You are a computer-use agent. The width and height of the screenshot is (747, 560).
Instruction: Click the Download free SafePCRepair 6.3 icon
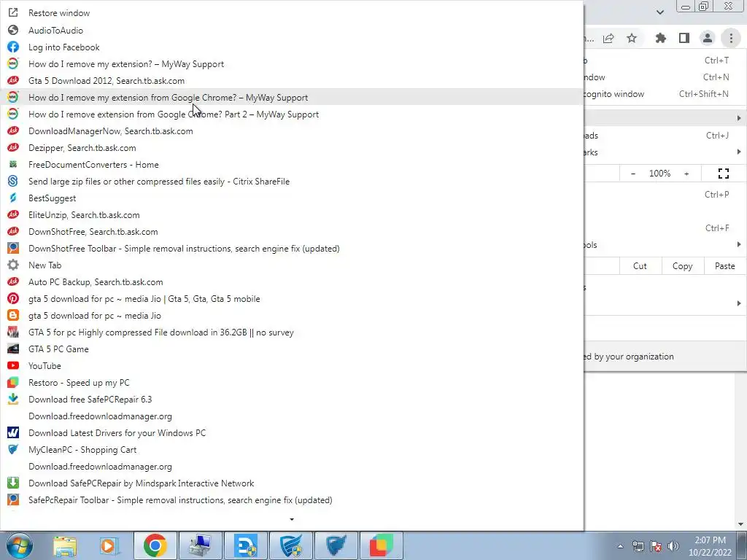[x=13, y=399]
